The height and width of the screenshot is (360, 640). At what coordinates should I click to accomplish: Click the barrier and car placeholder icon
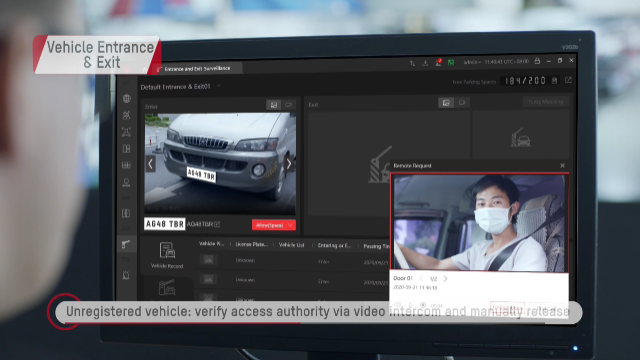(x=520, y=137)
